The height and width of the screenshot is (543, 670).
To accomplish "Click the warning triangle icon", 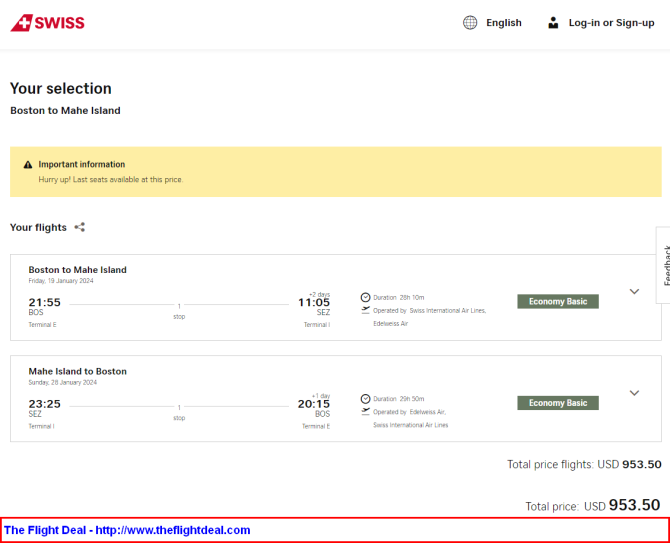I will [x=28, y=164].
